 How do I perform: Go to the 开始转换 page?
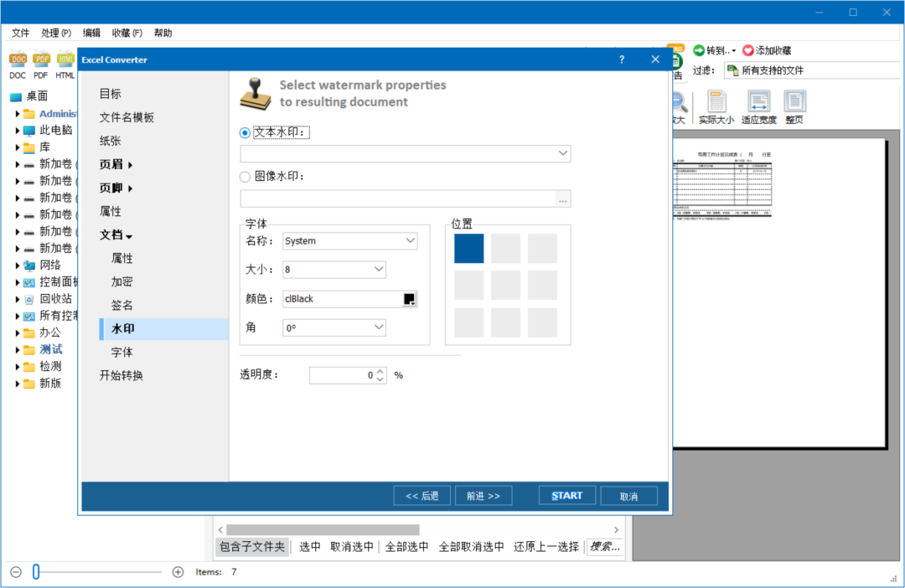click(x=122, y=375)
